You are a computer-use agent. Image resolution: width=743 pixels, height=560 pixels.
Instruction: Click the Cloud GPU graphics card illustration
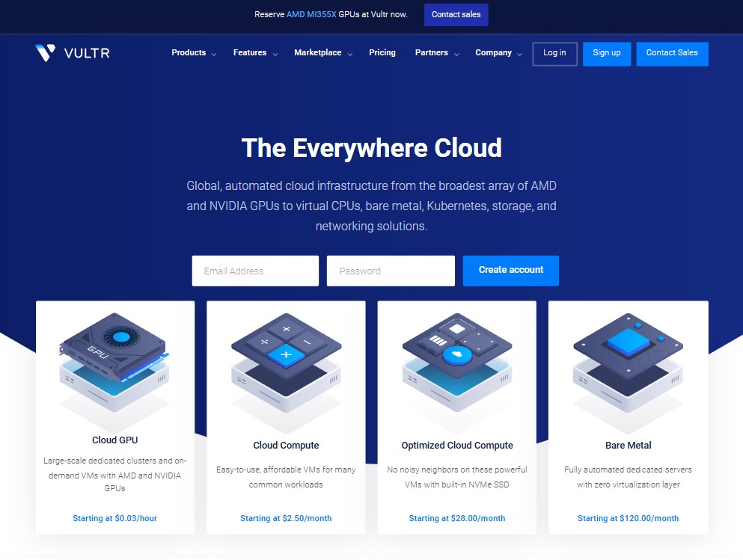pyautogui.click(x=114, y=362)
